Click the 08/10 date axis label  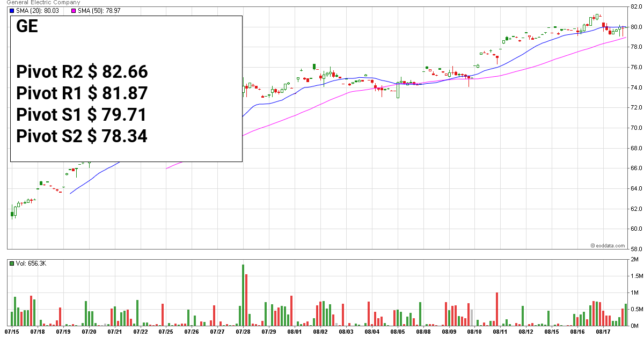click(474, 332)
